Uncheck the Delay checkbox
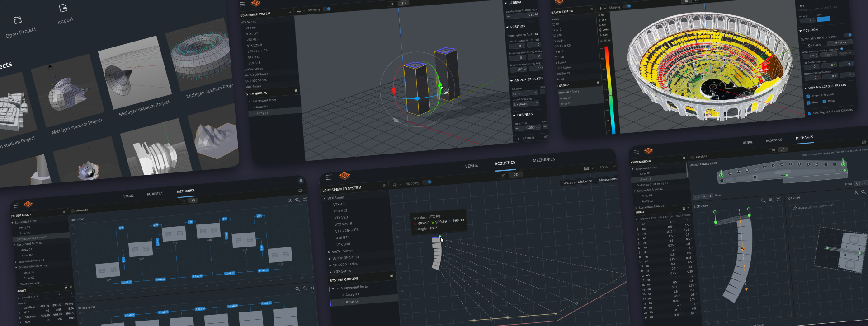This screenshot has height=326, width=868. [x=824, y=102]
